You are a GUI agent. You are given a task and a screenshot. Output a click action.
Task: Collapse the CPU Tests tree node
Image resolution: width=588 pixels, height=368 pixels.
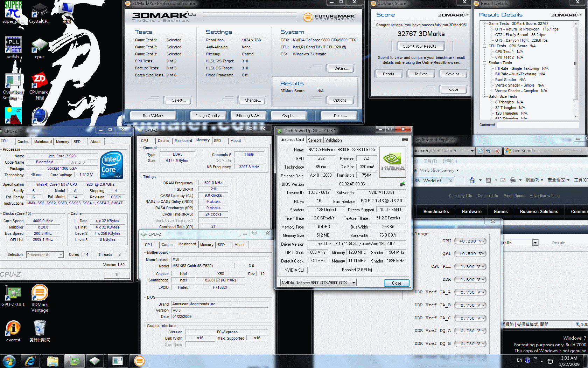[x=485, y=46]
